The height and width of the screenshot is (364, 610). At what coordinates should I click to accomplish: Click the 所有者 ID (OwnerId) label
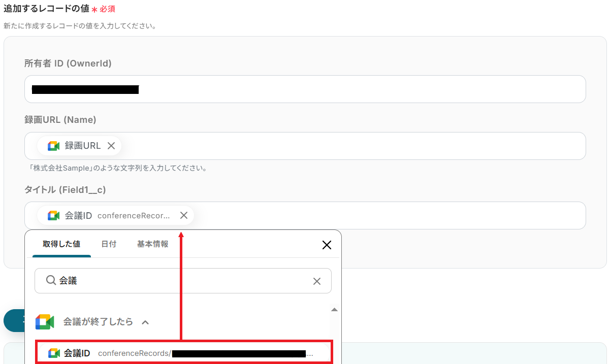click(x=68, y=63)
